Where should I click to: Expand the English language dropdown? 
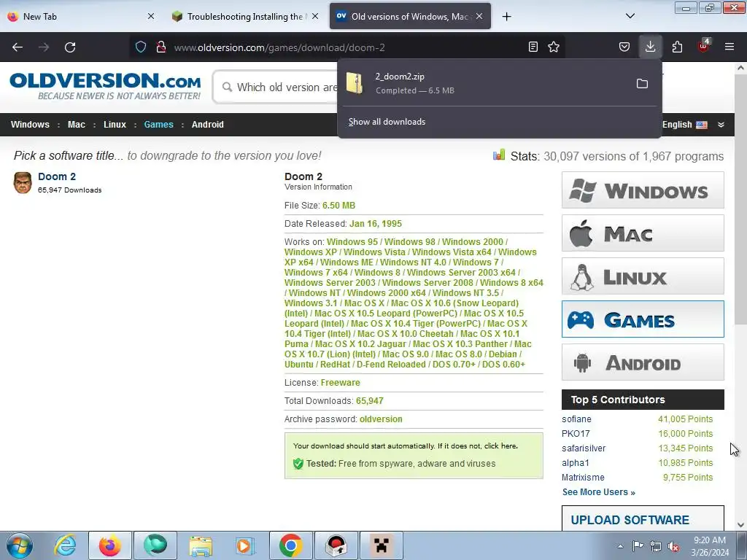pyautogui.click(x=721, y=125)
